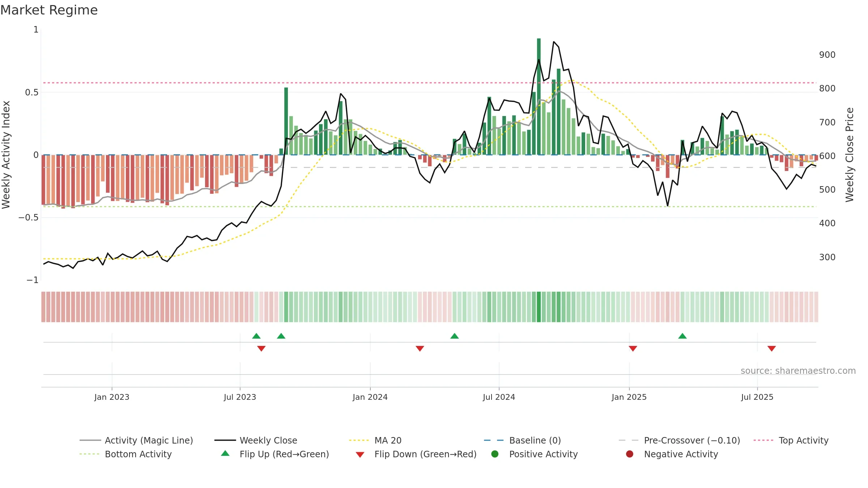Toggle the Activity (Magic Line) legend entry
868x488 pixels.
tap(136, 440)
